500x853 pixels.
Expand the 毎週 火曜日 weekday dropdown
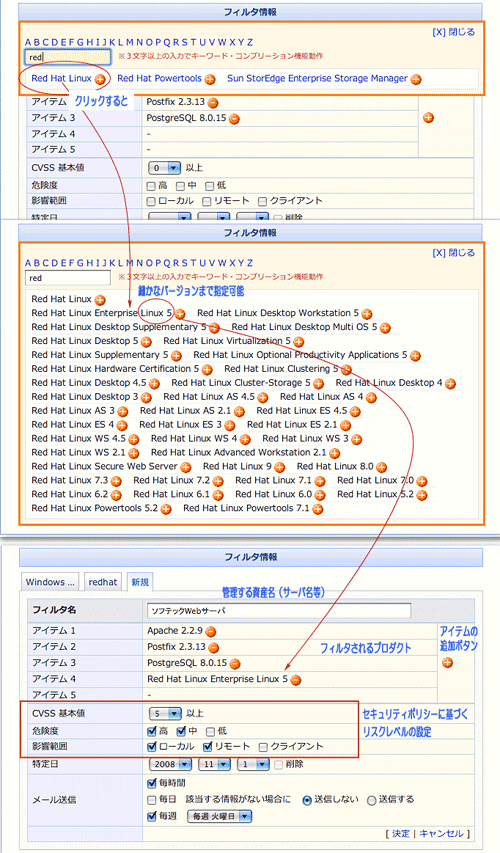point(220,817)
